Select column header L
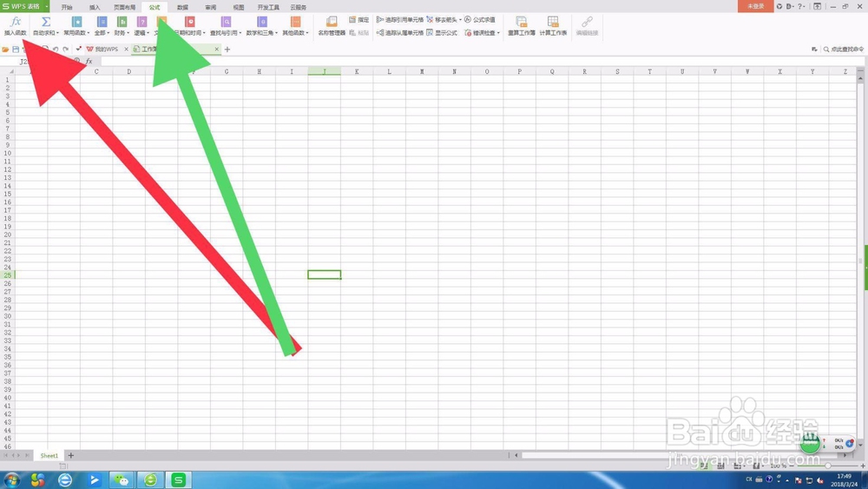The height and width of the screenshot is (489, 868). pyautogui.click(x=389, y=71)
